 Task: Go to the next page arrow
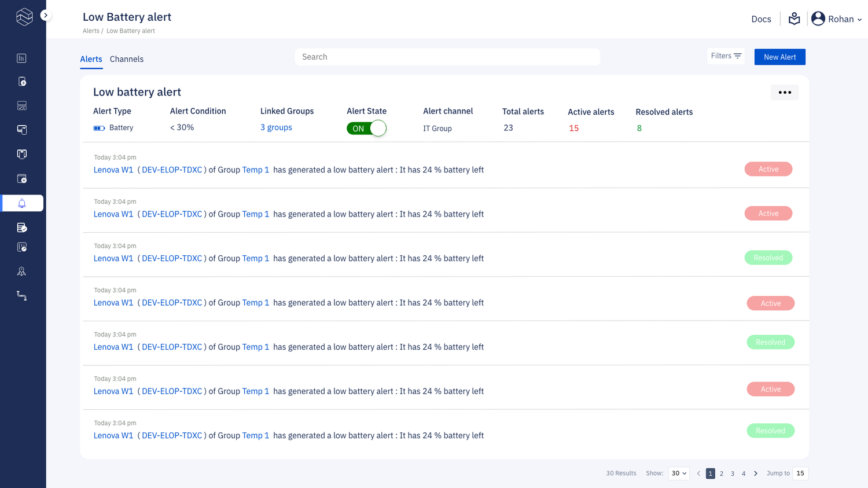755,474
